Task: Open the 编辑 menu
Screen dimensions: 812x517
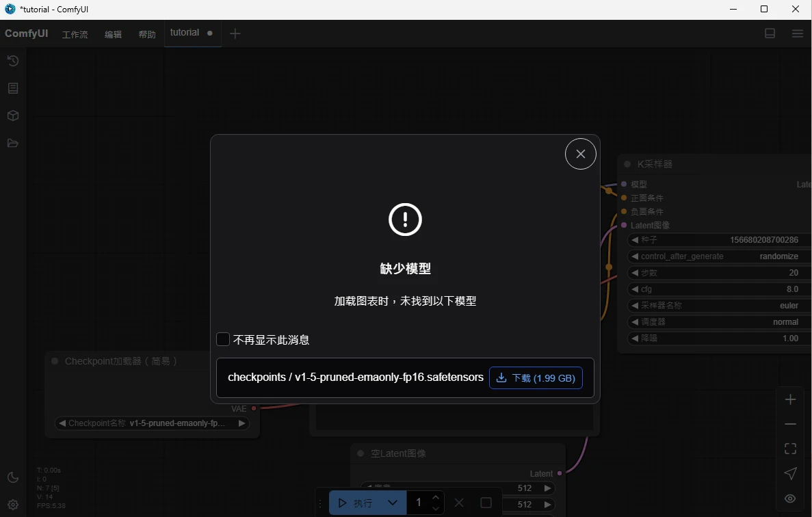Action: (x=113, y=34)
